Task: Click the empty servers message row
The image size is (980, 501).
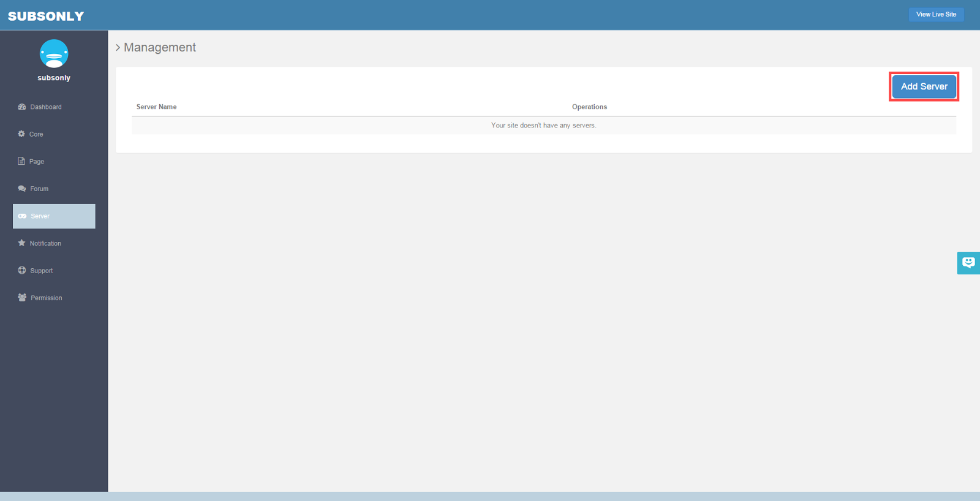Action: [543, 126]
